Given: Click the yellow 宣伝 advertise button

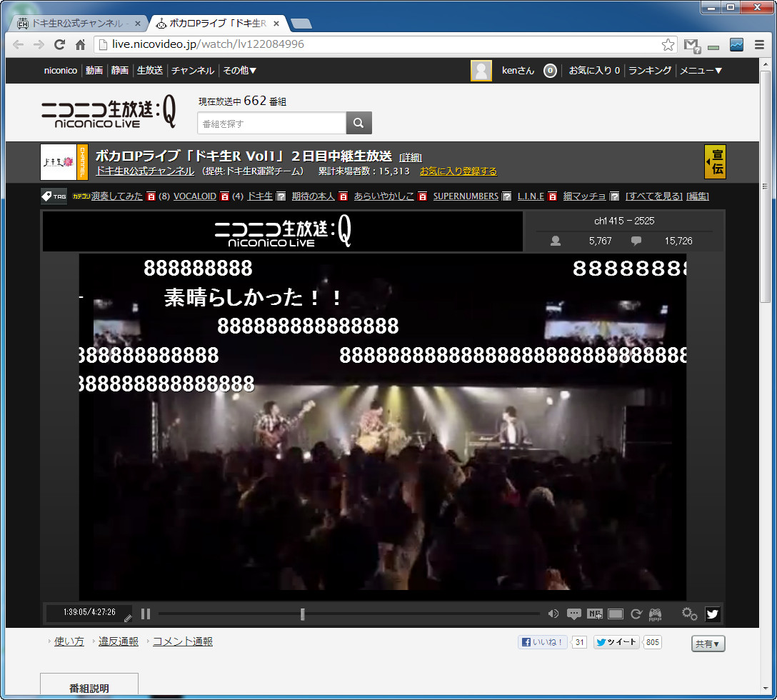Looking at the screenshot, I should click(715, 161).
